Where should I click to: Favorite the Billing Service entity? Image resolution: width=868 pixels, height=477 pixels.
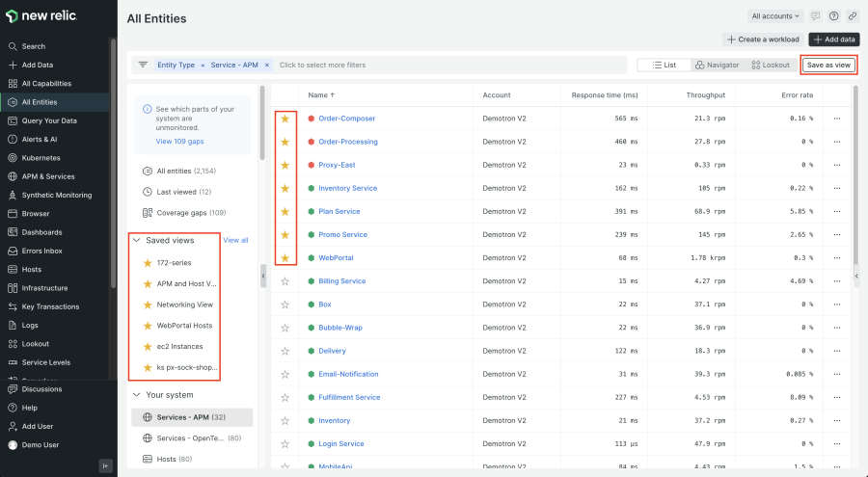coord(285,281)
